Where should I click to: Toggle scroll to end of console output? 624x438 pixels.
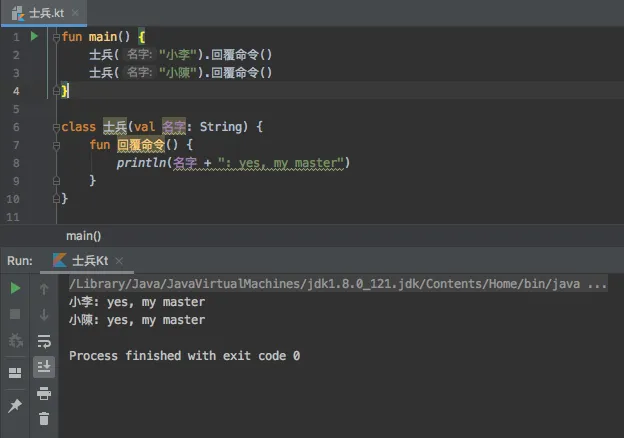[44, 366]
